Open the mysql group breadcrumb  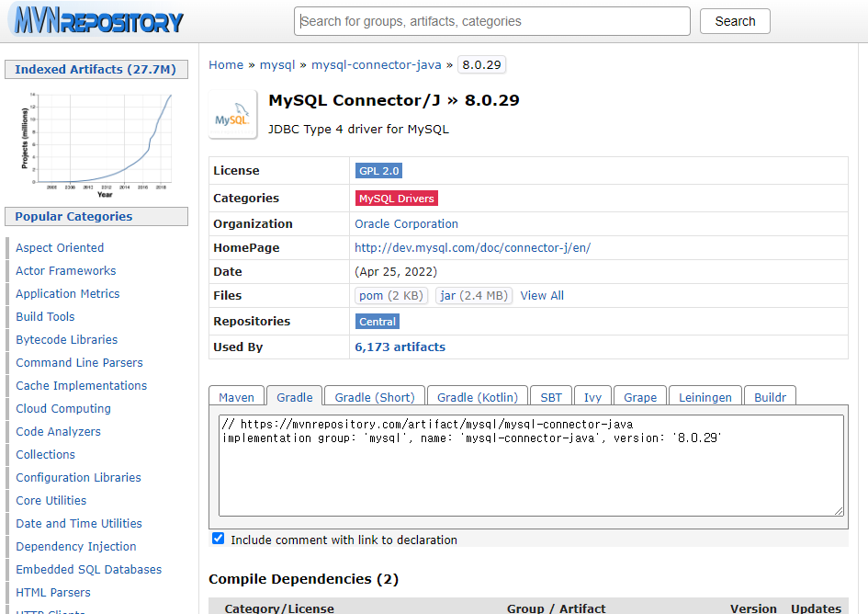click(x=277, y=65)
